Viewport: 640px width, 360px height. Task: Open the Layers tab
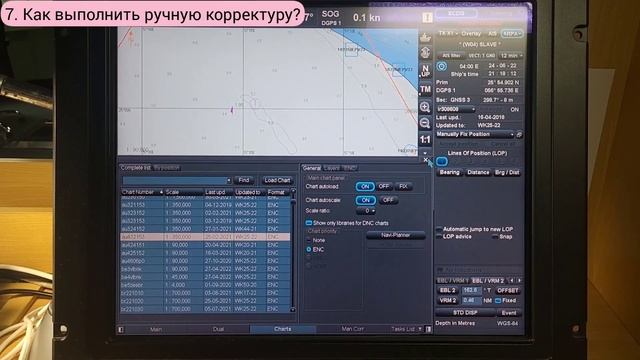pyautogui.click(x=331, y=168)
